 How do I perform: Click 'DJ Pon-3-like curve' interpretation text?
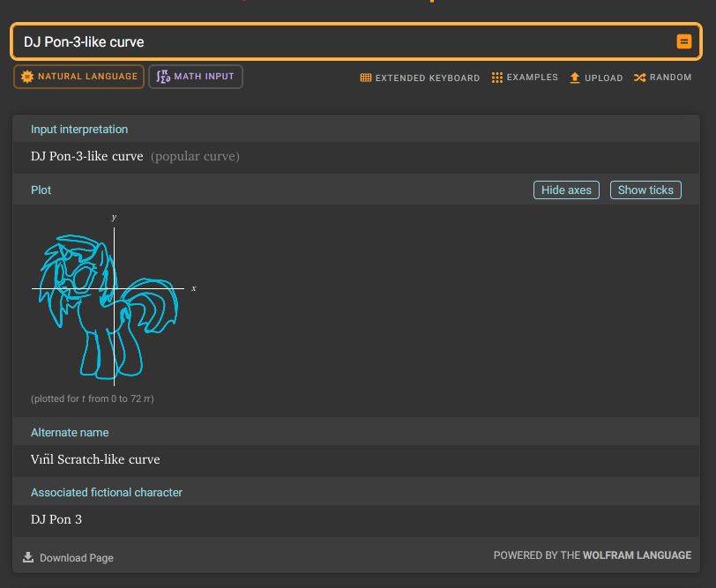(86, 156)
